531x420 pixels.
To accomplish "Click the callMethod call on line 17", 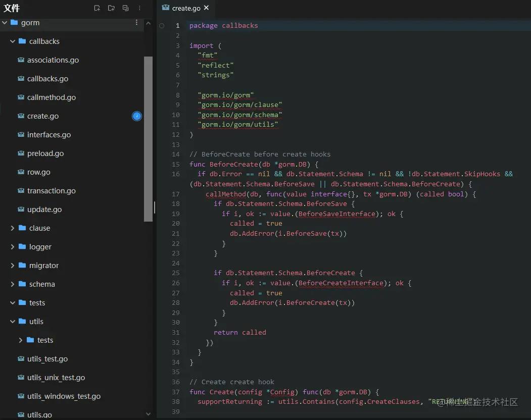I will pyautogui.click(x=225, y=194).
